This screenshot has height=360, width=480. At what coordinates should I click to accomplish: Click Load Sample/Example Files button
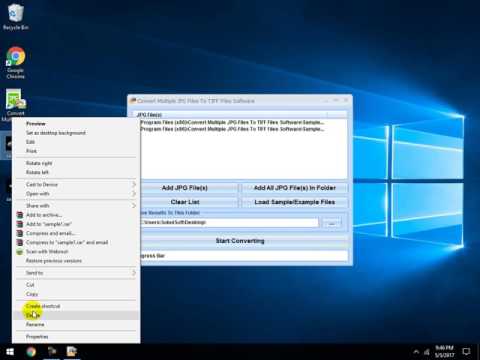click(295, 202)
